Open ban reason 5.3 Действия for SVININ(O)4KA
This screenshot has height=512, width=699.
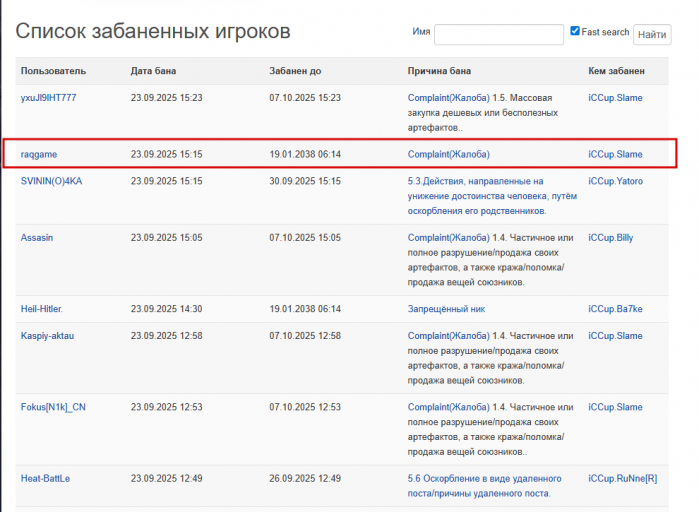[x=492, y=196]
